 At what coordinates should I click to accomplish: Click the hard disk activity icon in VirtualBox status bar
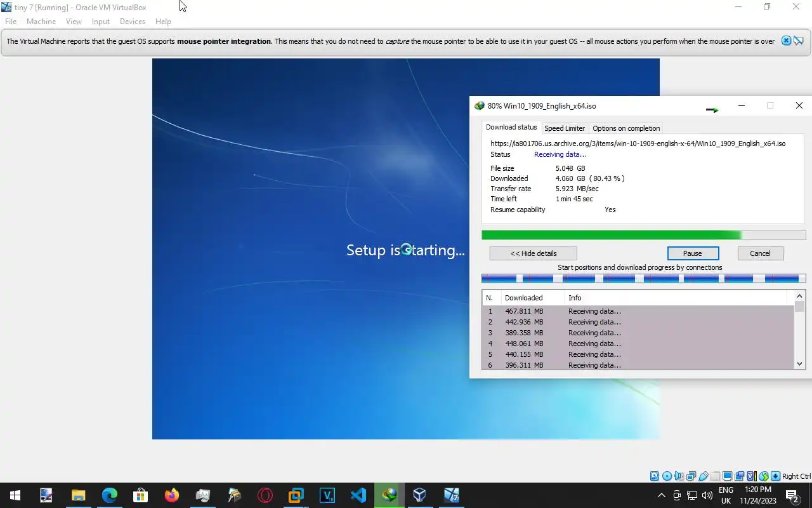pos(655,476)
